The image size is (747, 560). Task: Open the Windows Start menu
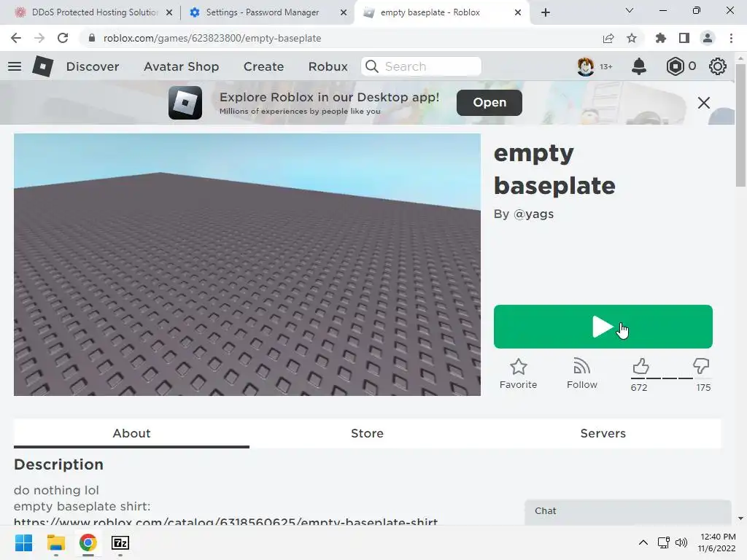point(23,542)
